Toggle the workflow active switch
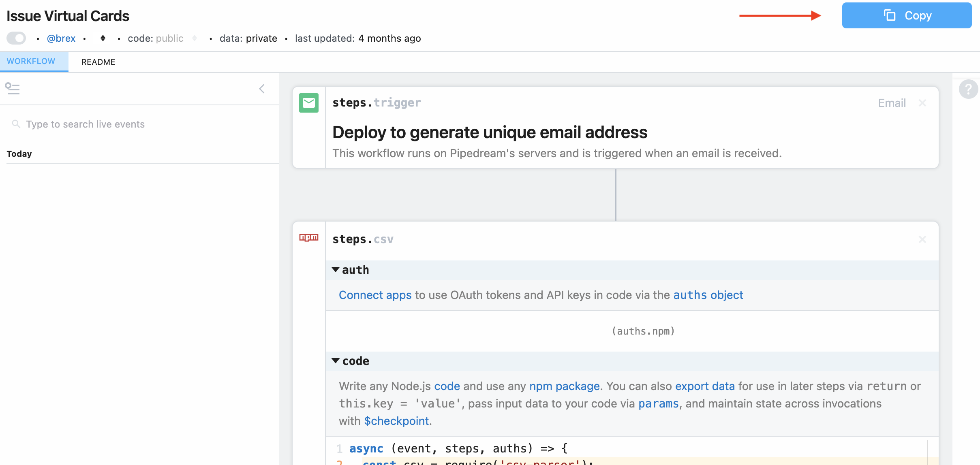Screen dimensions: 980x465 pyautogui.click(x=16, y=38)
